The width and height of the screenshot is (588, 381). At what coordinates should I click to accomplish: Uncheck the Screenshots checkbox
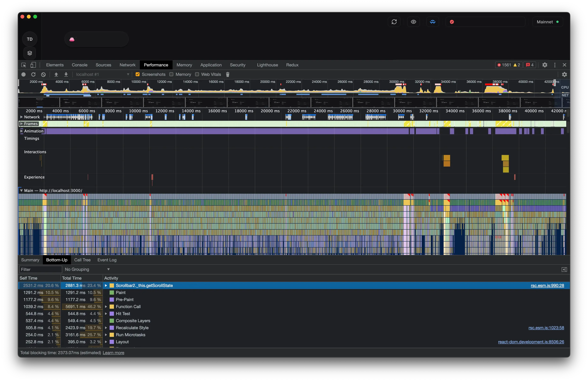tap(138, 74)
